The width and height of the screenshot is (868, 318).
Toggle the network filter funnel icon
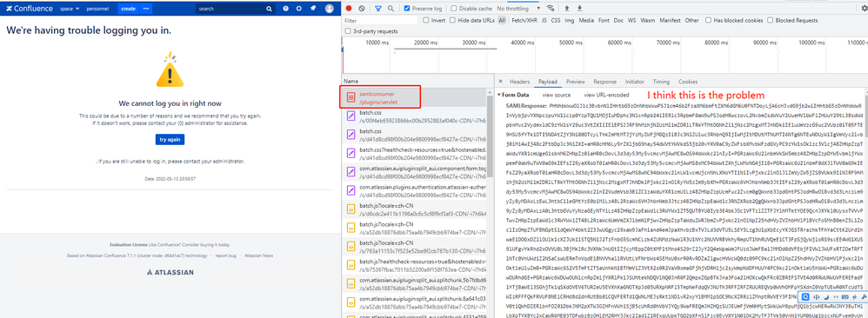tap(378, 9)
